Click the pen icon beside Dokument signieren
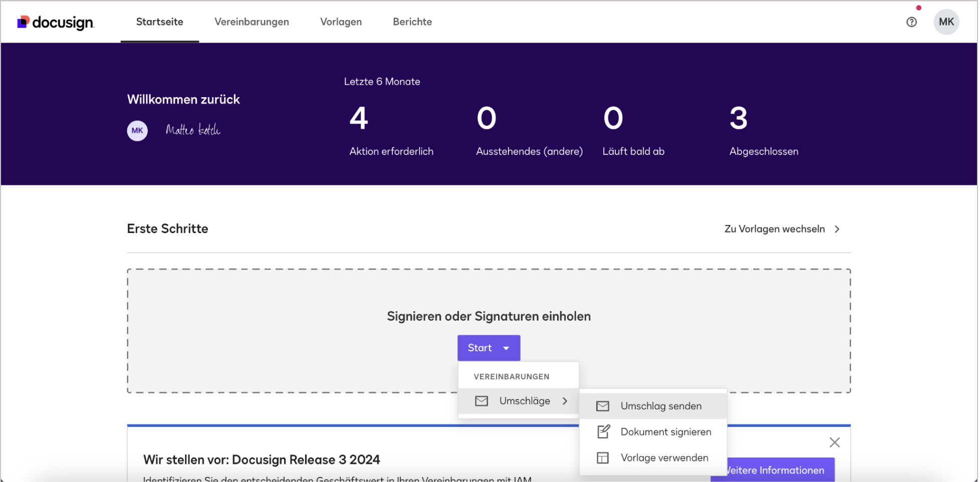Viewport: 980px width, 482px height. [603, 431]
